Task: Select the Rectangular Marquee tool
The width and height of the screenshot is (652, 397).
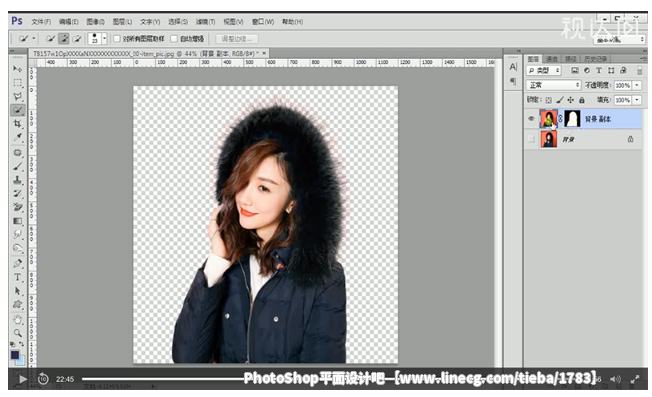Action: pos(17,83)
